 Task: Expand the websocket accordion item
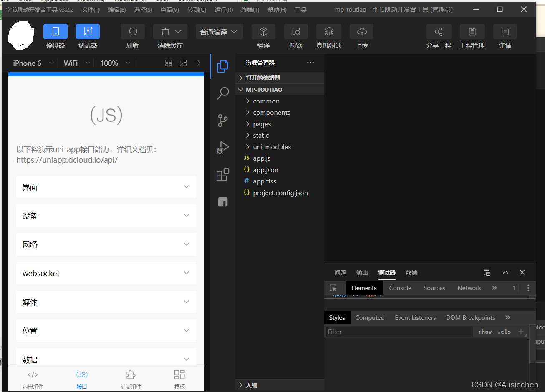106,273
